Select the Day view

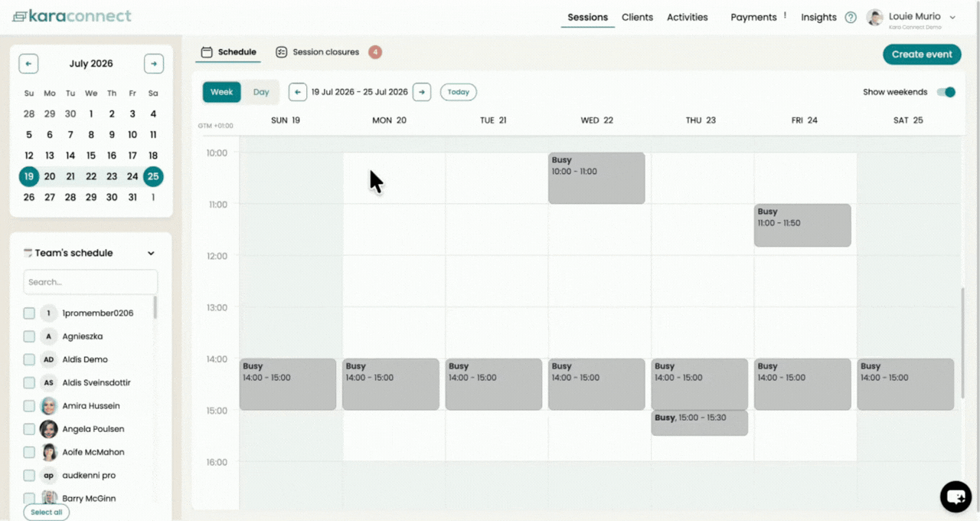tap(261, 92)
